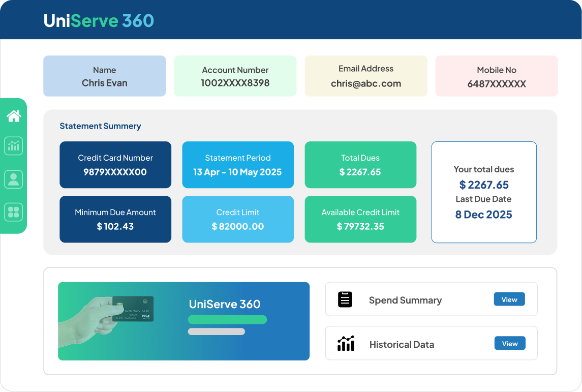Click the Credit Card Number tile
582x392 pixels.
pyautogui.click(x=115, y=165)
